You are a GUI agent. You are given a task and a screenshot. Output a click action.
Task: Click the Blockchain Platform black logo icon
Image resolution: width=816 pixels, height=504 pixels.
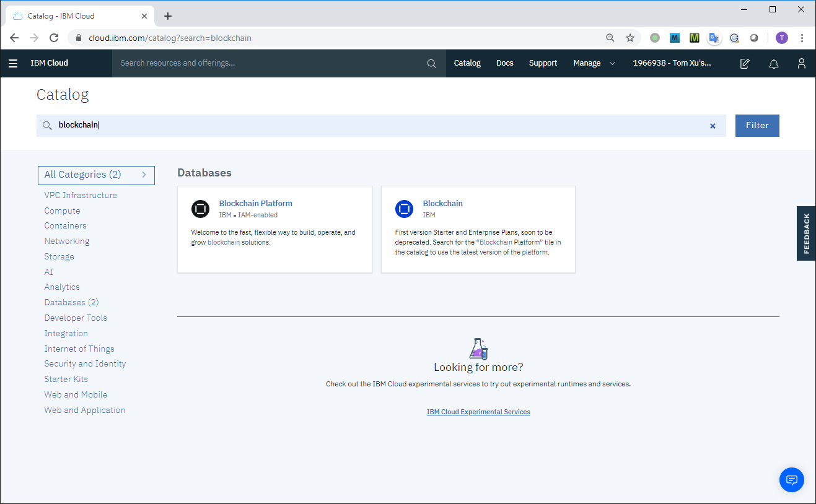pos(200,209)
